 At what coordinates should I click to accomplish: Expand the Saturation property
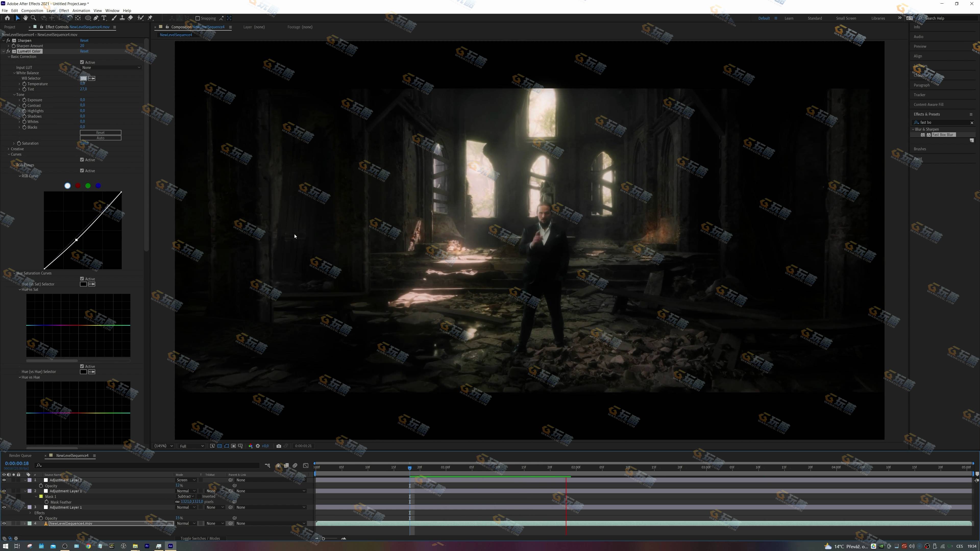click(x=14, y=143)
